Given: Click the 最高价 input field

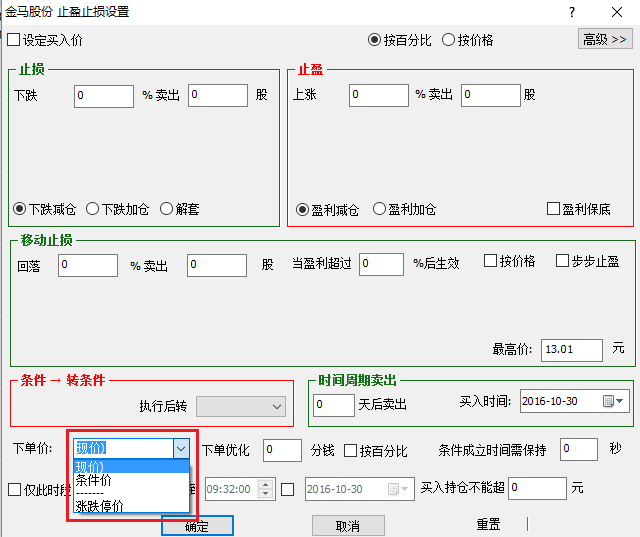Looking at the screenshot, I should tap(571, 349).
